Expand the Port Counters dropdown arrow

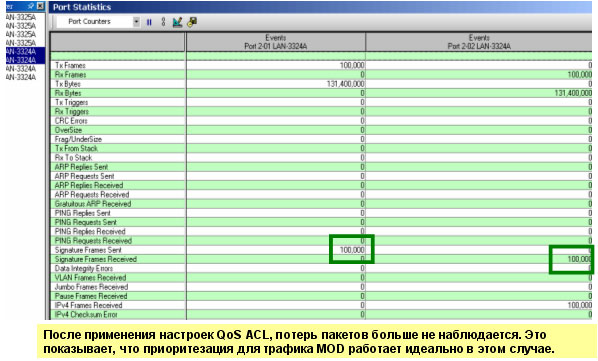click(x=136, y=22)
